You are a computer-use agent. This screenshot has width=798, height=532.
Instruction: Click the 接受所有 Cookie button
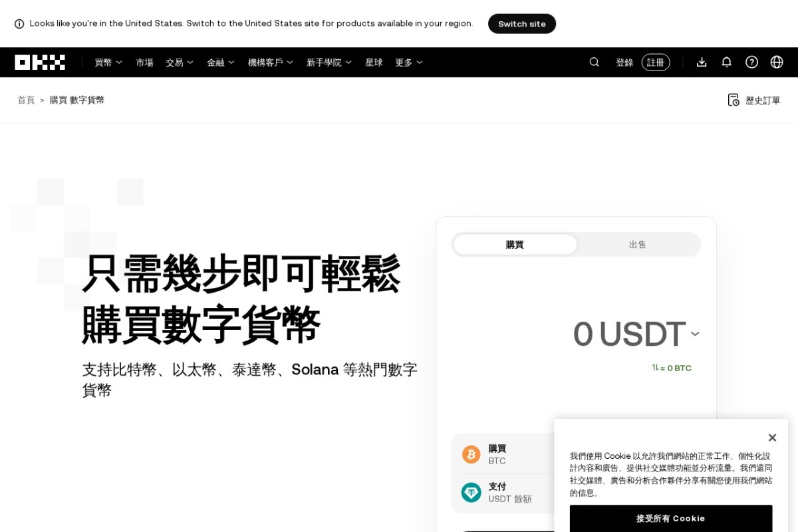(x=671, y=518)
